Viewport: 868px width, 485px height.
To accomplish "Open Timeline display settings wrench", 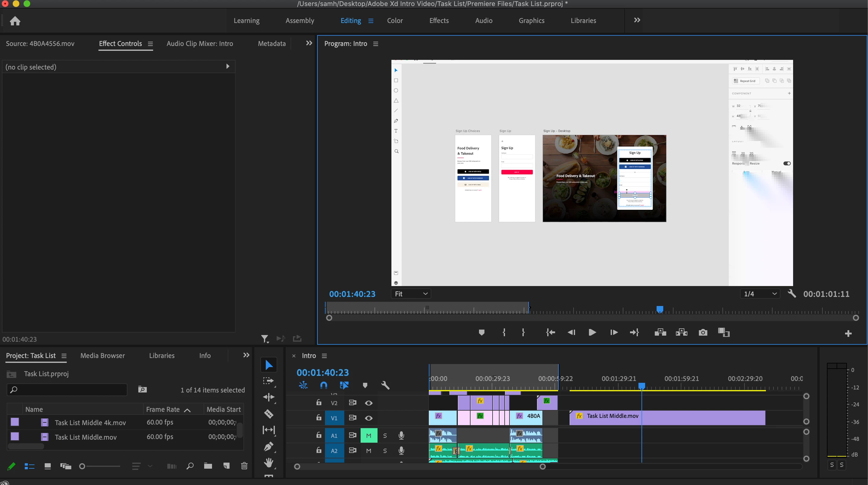I will tap(385, 385).
